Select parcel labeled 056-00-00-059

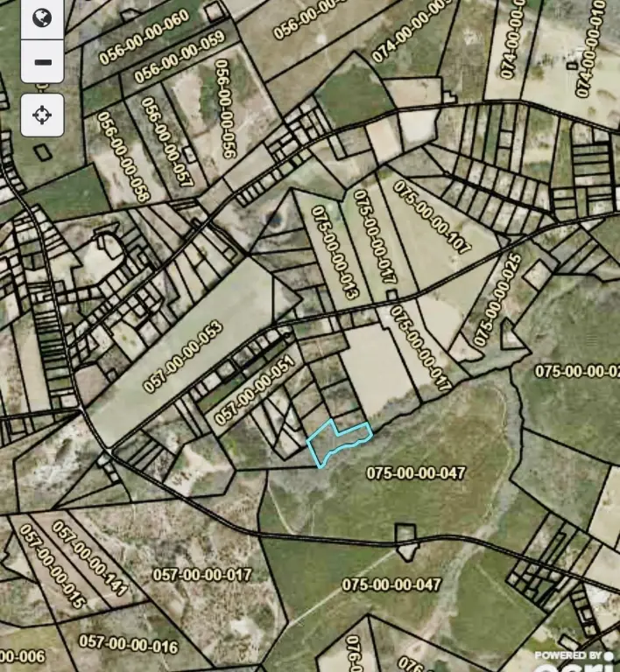(x=180, y=57)
